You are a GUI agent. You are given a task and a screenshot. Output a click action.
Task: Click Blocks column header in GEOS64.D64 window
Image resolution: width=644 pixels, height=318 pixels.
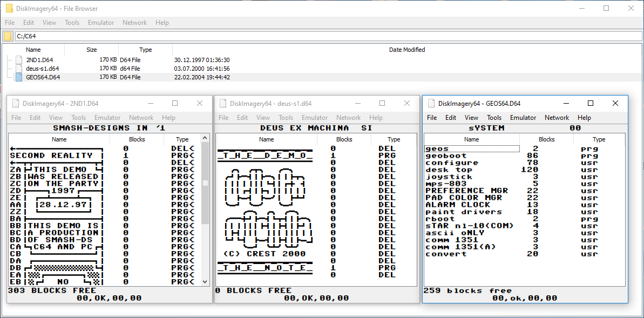pyautogui.click(x=546, y=139)
